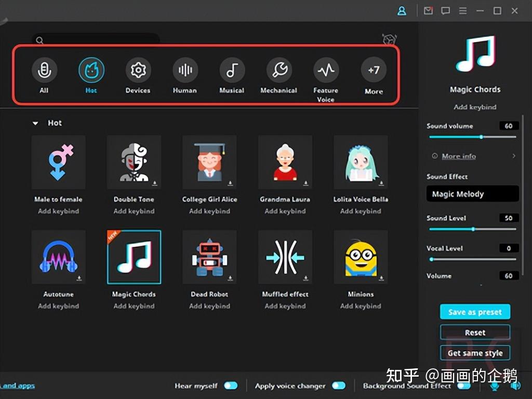Screen dimensions: 532x399
Task: Open the mail inbox icon
Action: pos(428,11)
